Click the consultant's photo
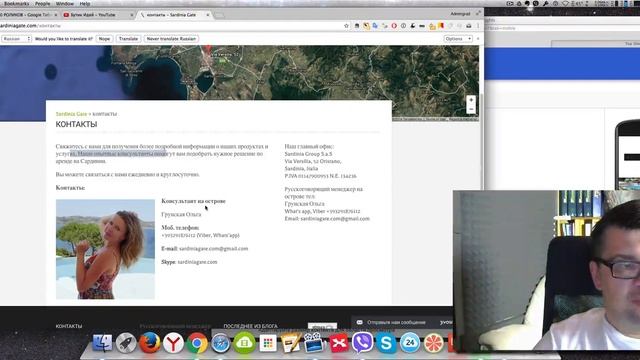640x360 pixels. 105,249
